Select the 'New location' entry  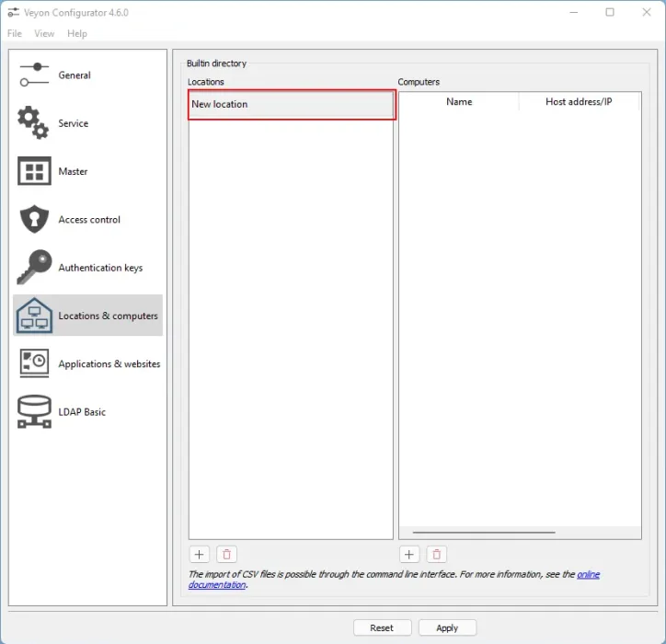pyautogui.click(x=292, y=104)
